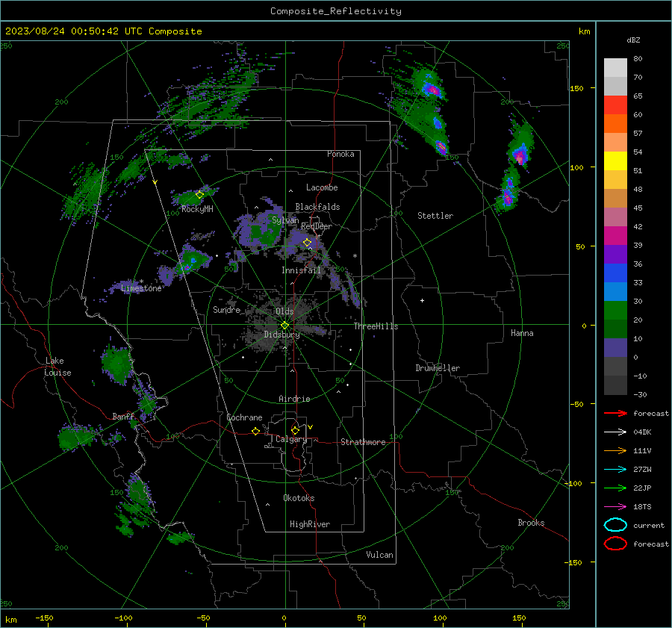Image resolution: width=672 pixels, height=628 pixels.
Task: Click the Drumheller city label
Action: (x=438, y=368)
